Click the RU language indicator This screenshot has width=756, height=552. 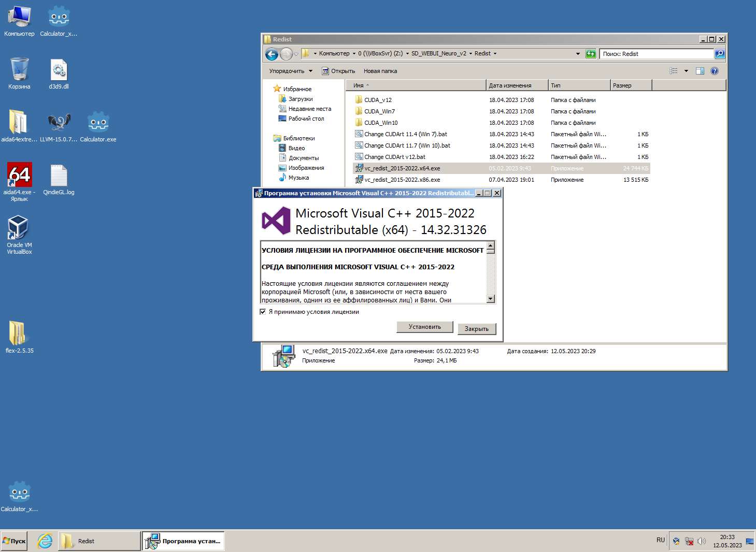point(661,540)
